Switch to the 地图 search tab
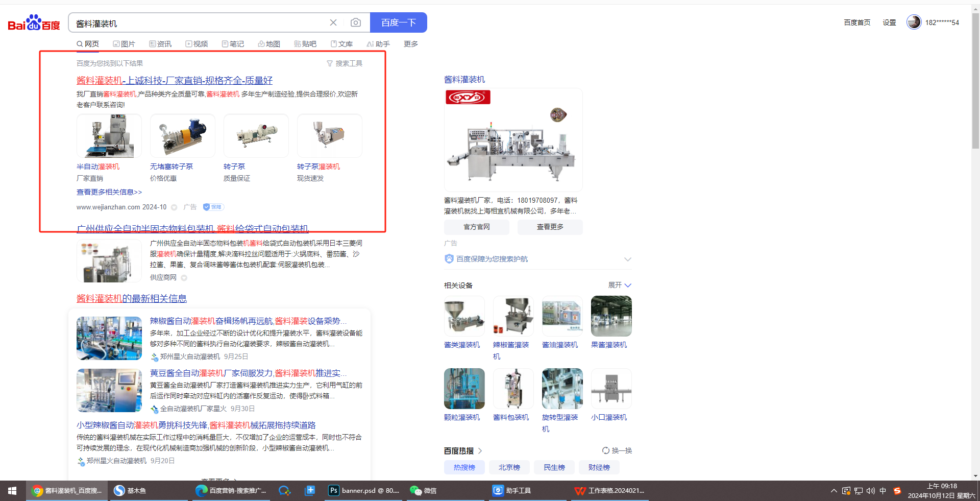The width and height of the screenshot is (980, 501). click(x=269, y=44)
